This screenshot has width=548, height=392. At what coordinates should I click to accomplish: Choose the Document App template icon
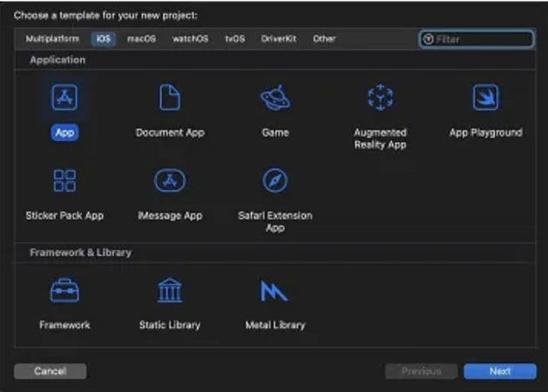click(x=170, y=98)
